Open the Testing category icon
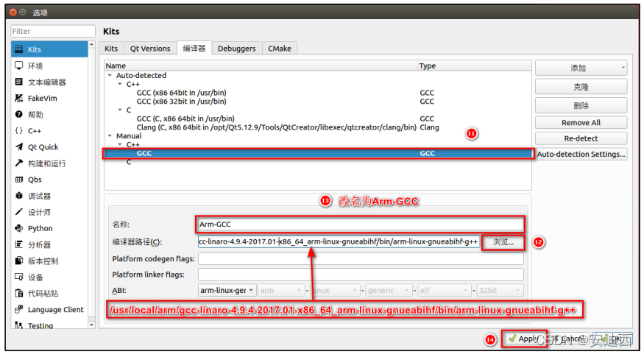Image resolution: width=644 pixels, height=354 pixels. (x=19, y=325)
